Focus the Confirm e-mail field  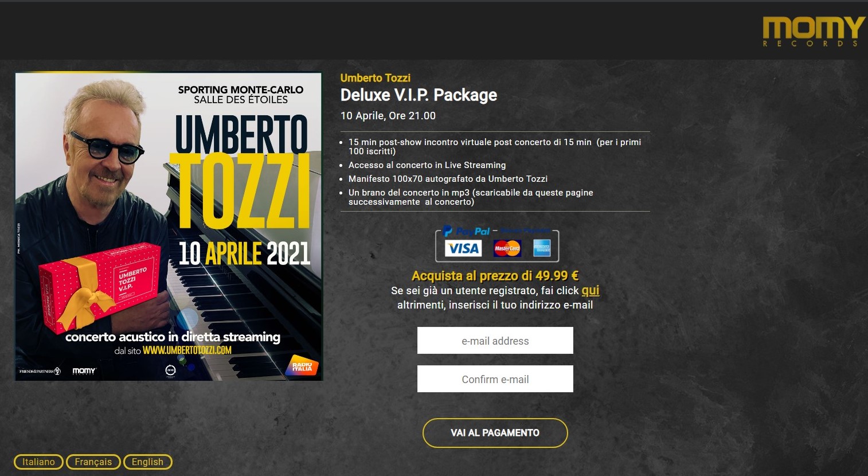click(x=495, y=379)
